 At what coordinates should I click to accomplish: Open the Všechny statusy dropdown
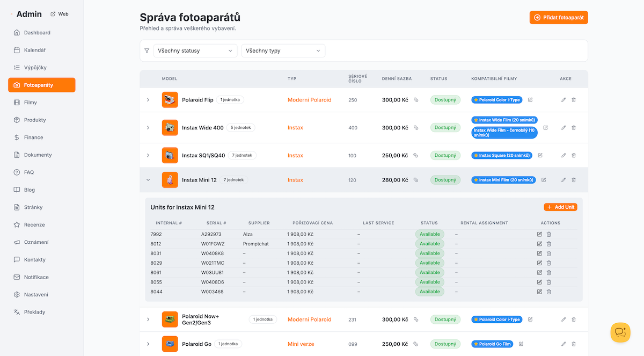click(195, 51)
